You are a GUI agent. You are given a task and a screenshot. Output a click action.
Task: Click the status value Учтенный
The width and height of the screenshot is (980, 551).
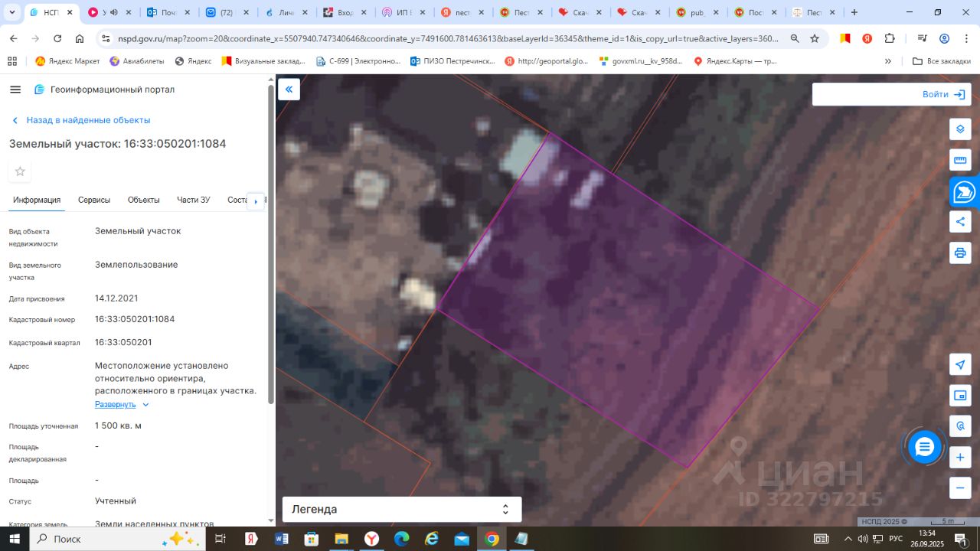click(x=116, y=501)
